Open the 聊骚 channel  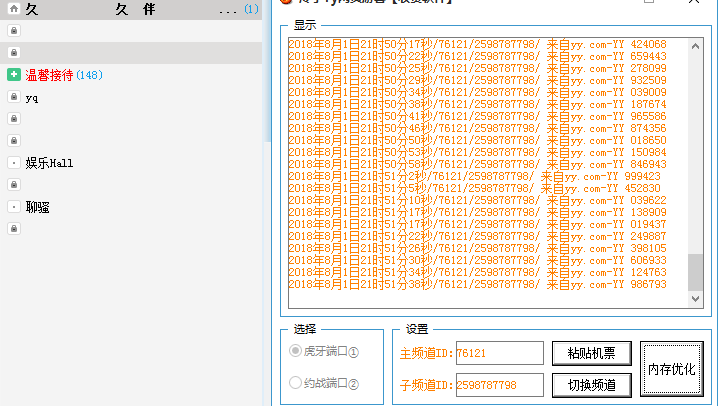[x=38, y=207]
